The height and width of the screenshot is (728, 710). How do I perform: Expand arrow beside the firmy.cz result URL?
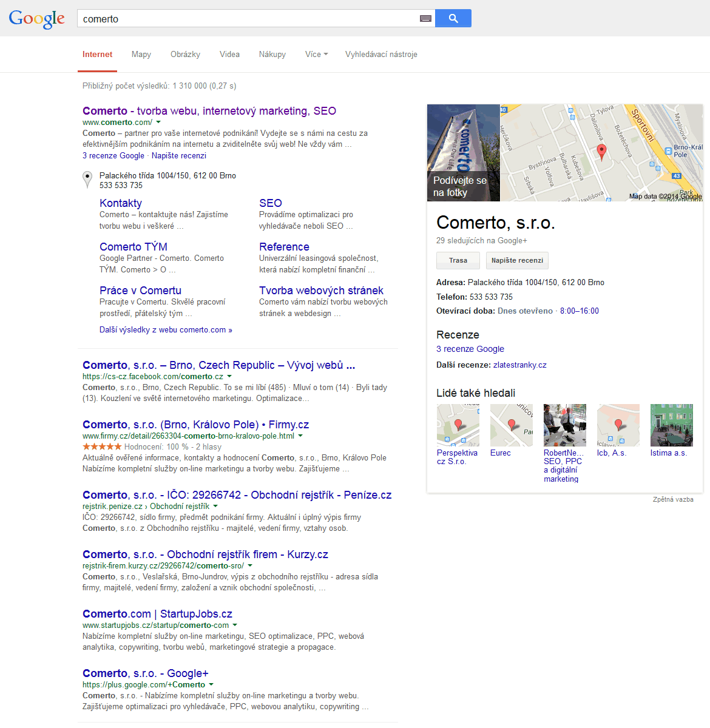tap(300, 436)
